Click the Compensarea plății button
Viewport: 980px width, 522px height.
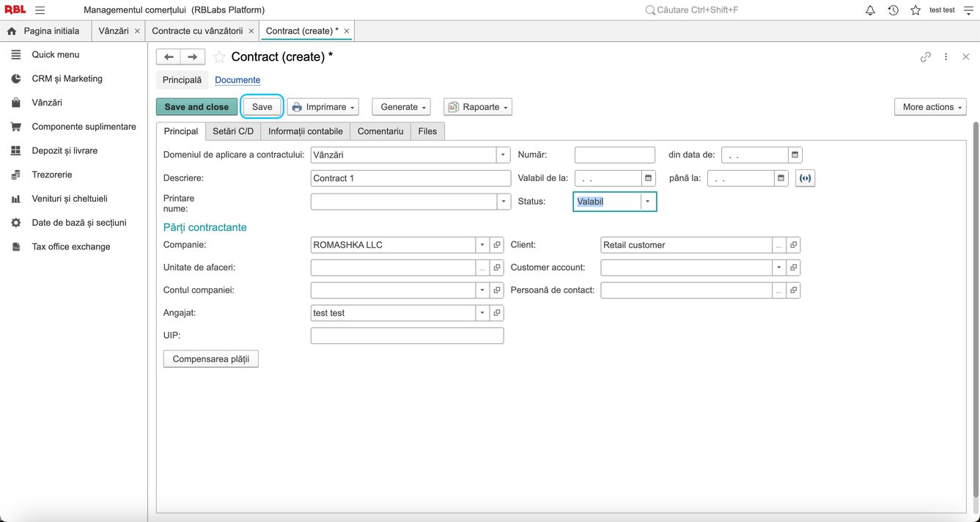(x=211, y=359)
